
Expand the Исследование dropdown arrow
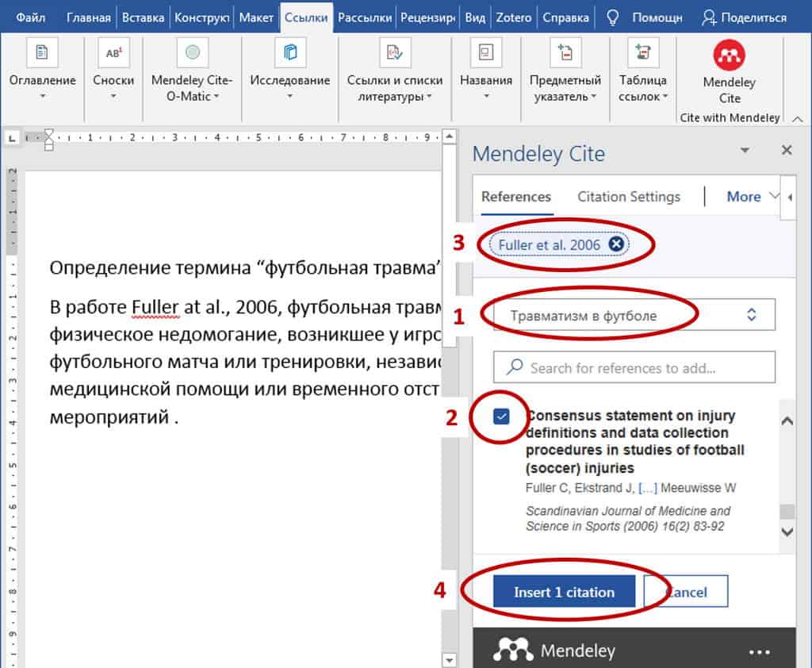point(290,96)
